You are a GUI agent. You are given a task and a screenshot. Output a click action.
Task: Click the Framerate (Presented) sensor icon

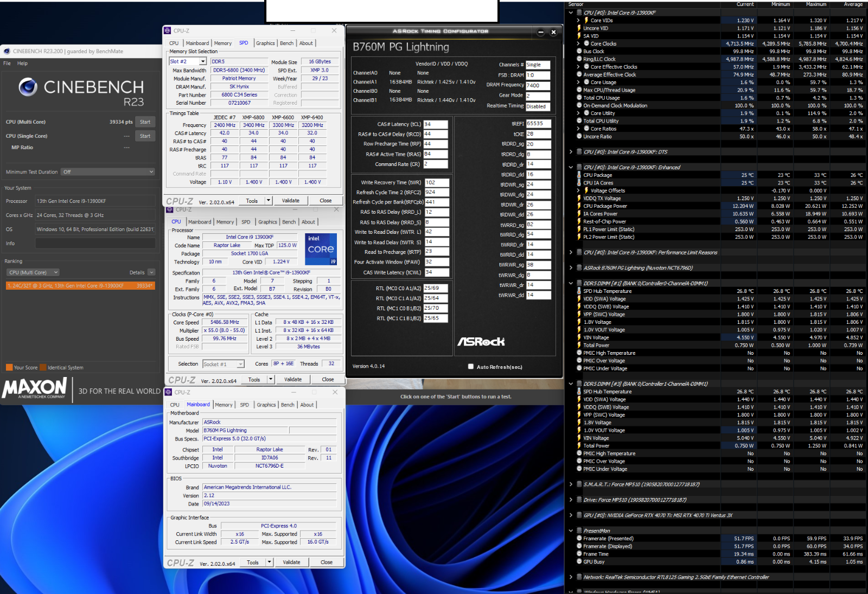[x=579, y=539]
